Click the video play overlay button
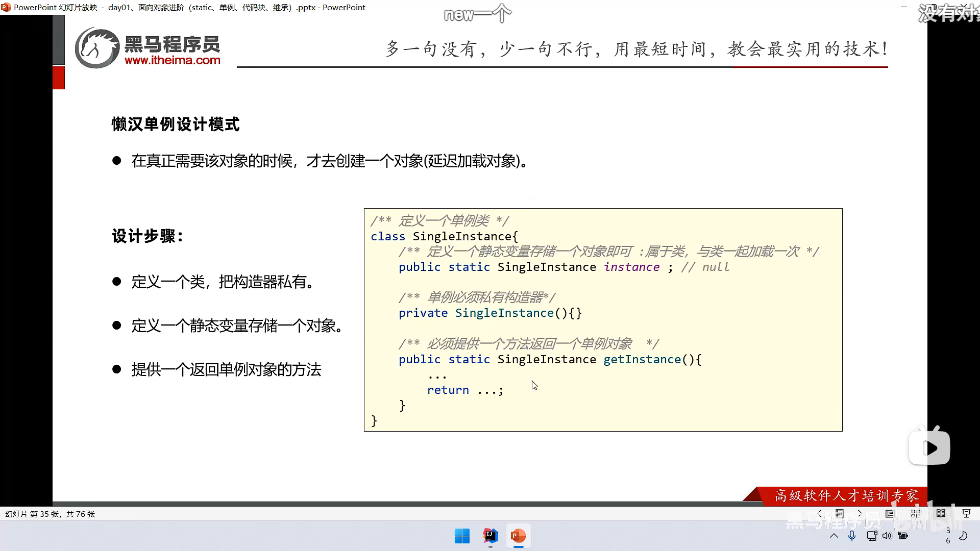This screenshot has width=980, height=551. tap(929, 448)
